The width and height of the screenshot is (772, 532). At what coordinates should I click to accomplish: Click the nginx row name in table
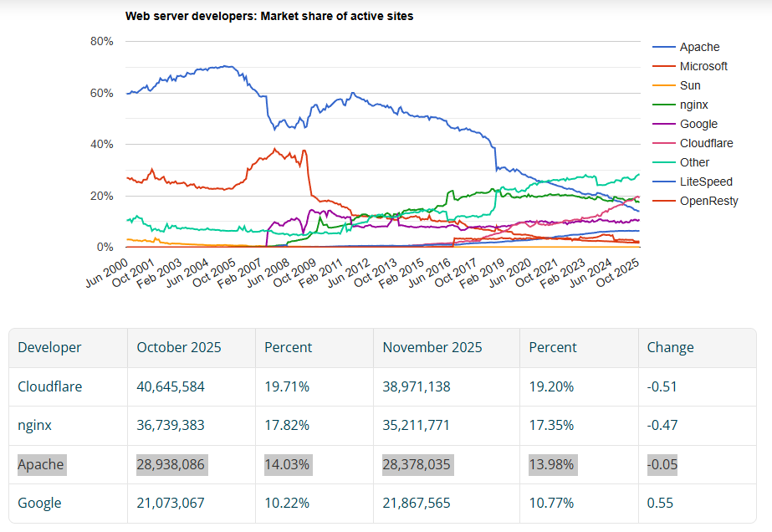(34, 425)
